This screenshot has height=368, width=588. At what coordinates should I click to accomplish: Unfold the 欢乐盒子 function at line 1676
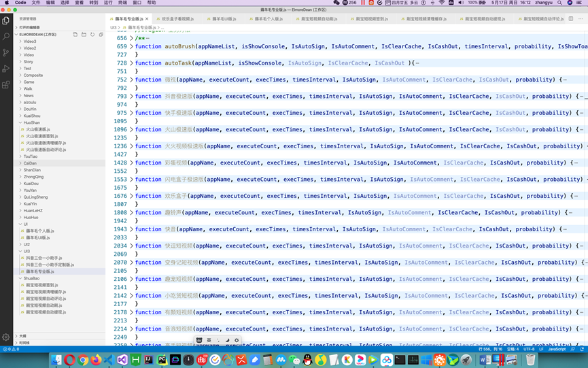(x=131, y=196)
